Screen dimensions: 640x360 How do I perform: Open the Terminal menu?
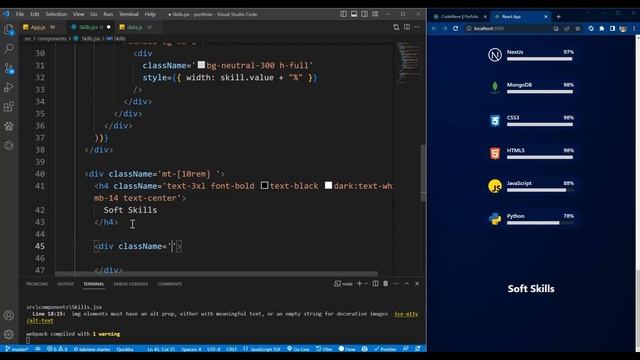tap(129, 14)
